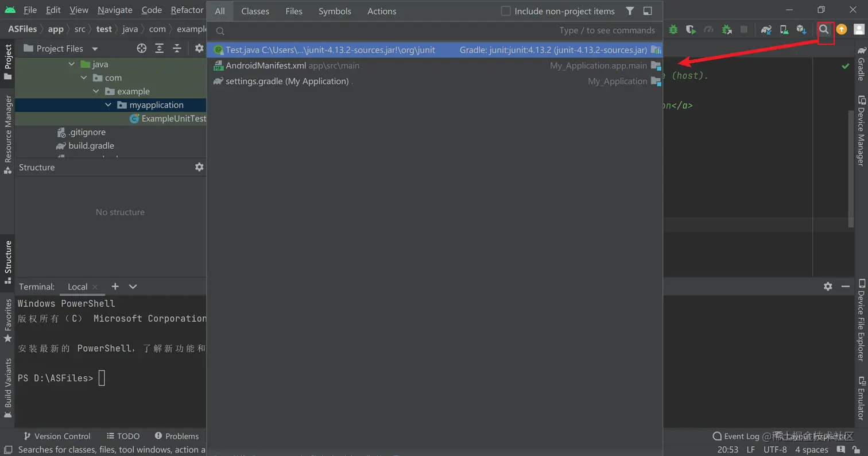Screen dimensions: 868x456
Task: Open search results in Find tool window icon
Action: click(648, 11)
